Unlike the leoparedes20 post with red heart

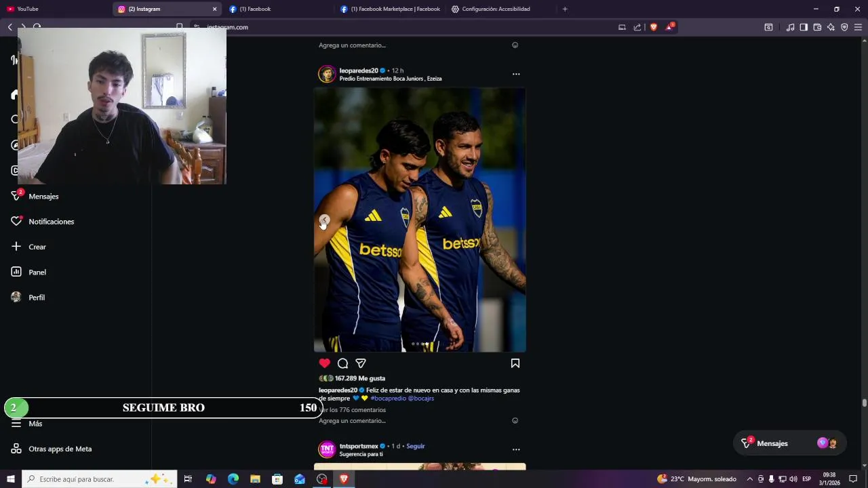[x=325, y=363]
